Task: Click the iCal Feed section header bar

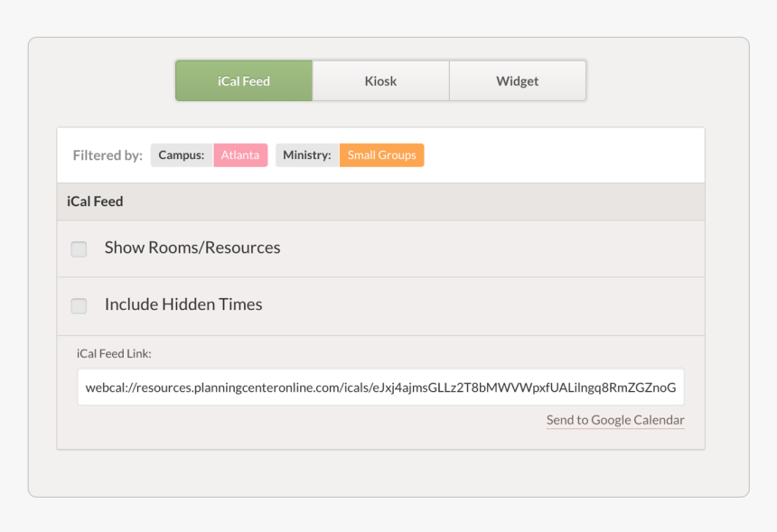Action: [x=380, y=201]
